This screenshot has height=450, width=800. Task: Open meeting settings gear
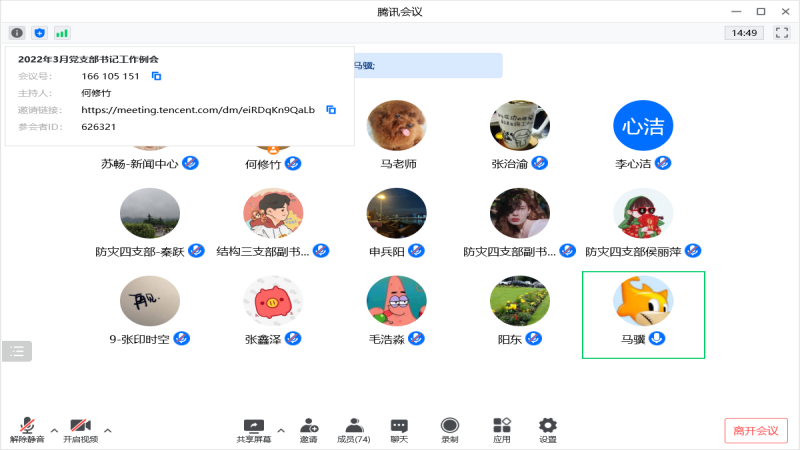click(x=547, y=430)
